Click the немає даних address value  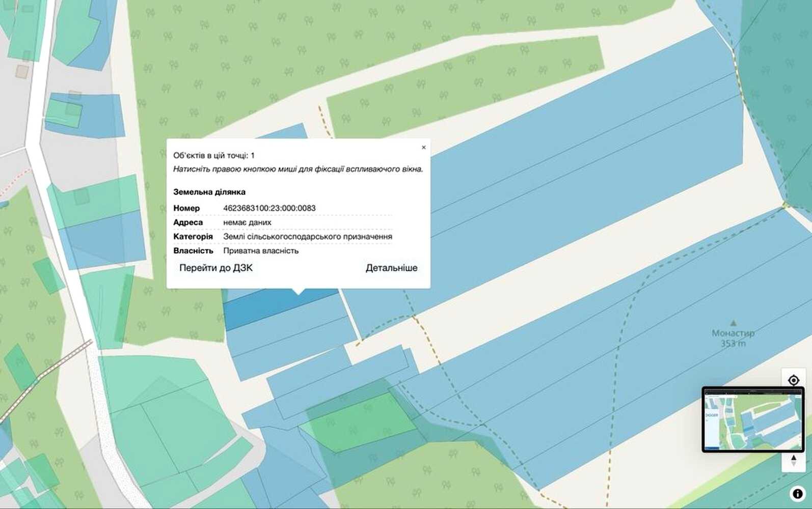tap(247, 222)
